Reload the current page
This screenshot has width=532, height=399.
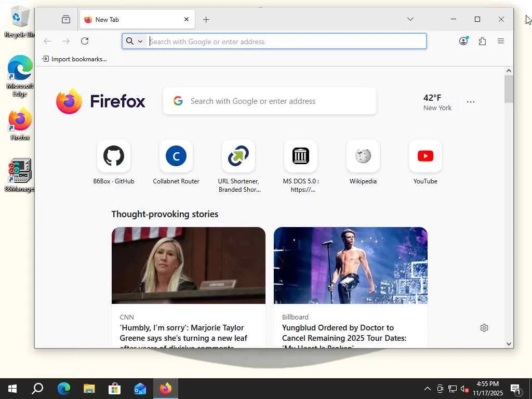tap(85, 41)
